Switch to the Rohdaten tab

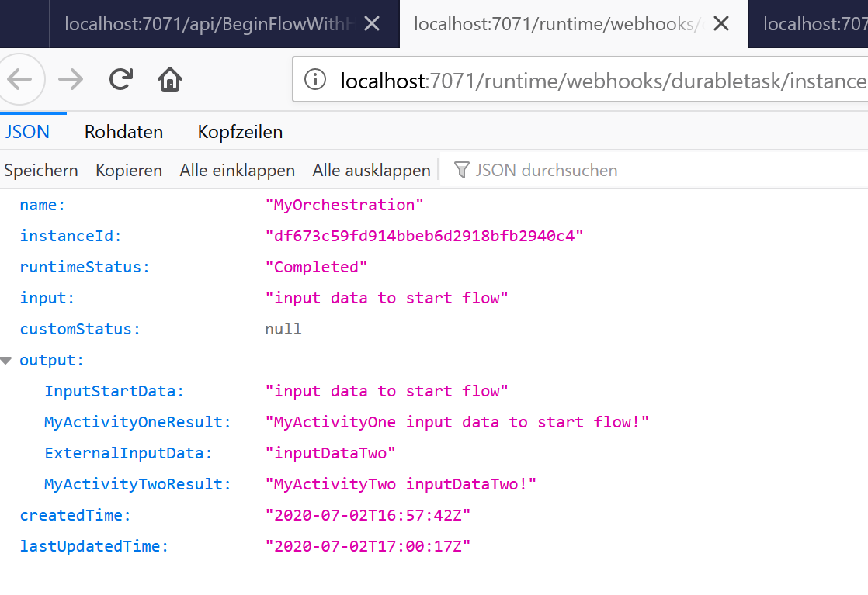point(123,132)
